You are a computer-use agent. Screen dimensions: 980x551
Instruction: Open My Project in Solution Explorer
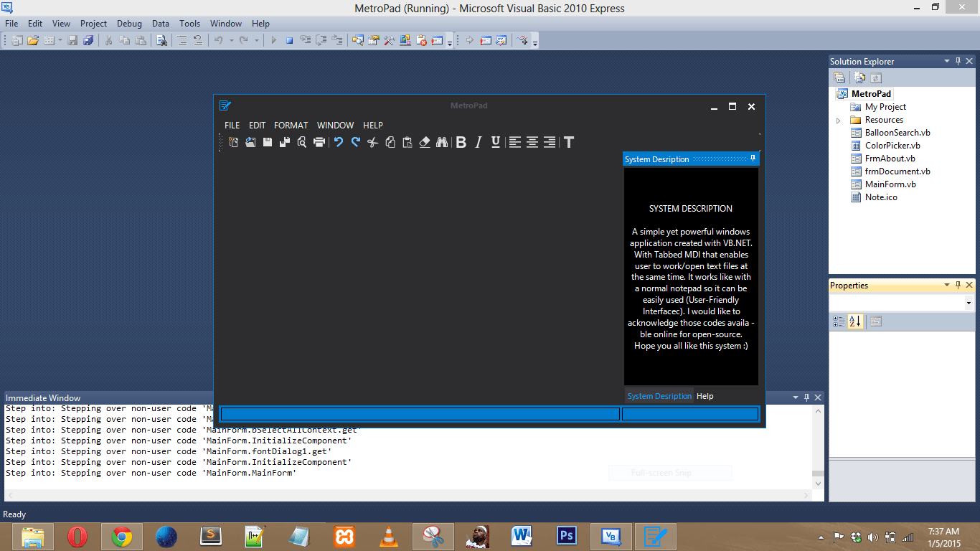(x=885, y=107)
